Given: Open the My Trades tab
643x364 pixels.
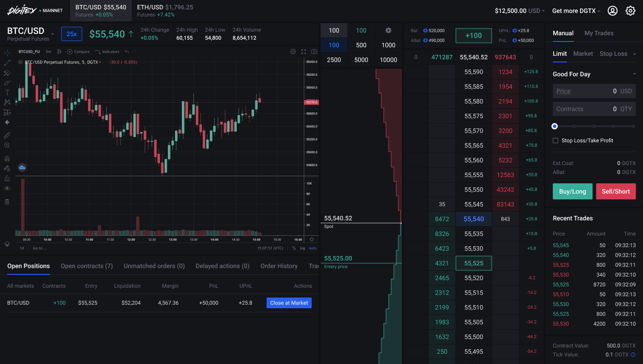Looking at the screenshot, I should [599, 33].
